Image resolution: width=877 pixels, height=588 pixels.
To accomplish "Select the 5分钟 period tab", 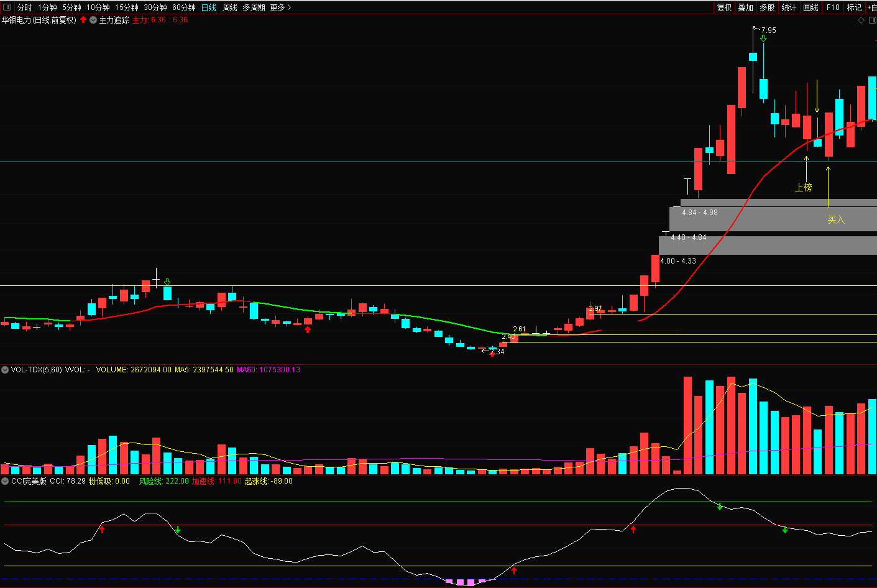I will 71,7.
